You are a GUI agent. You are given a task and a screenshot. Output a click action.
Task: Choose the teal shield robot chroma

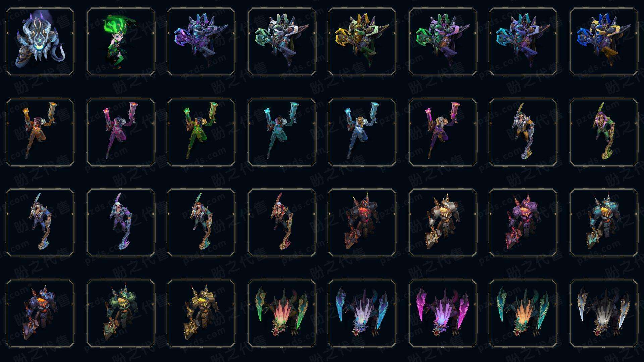pyautogui.click(x=604, y=223)
